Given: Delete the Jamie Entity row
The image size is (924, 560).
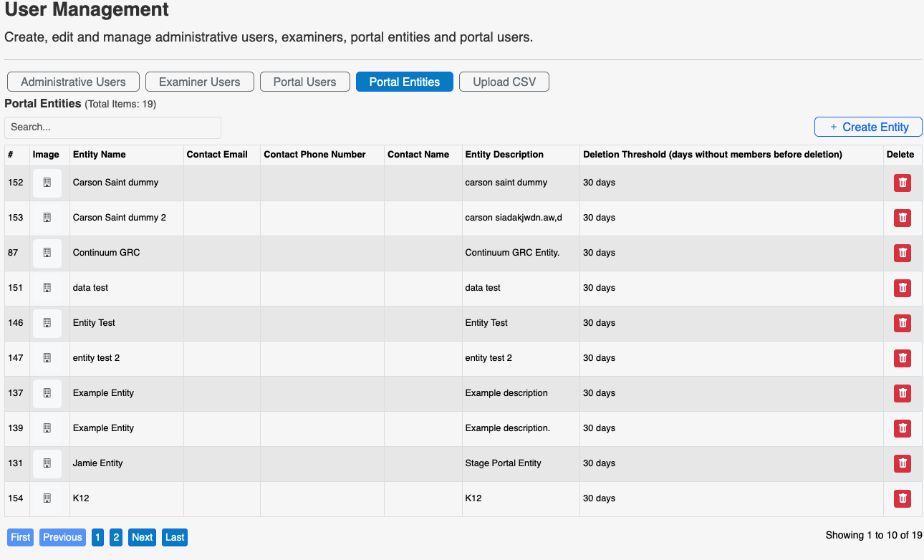Looking at the screenshot, I should pos(903,463).
